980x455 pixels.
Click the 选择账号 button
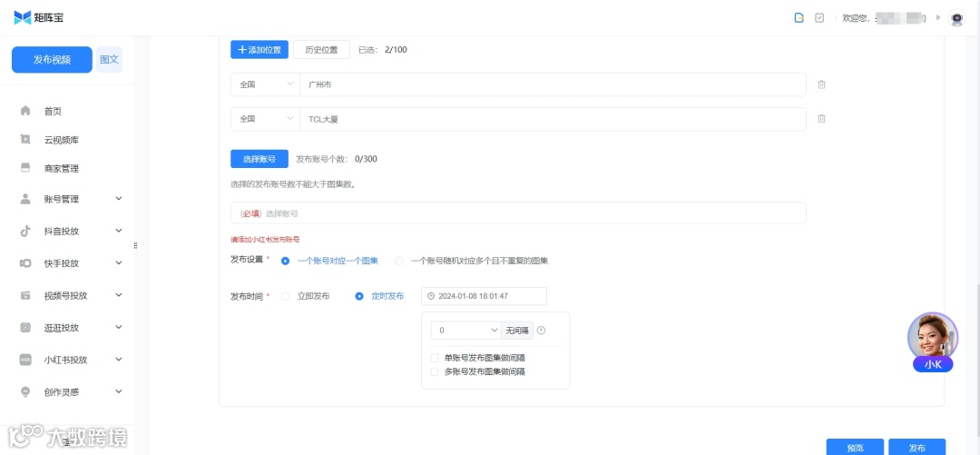260,159
